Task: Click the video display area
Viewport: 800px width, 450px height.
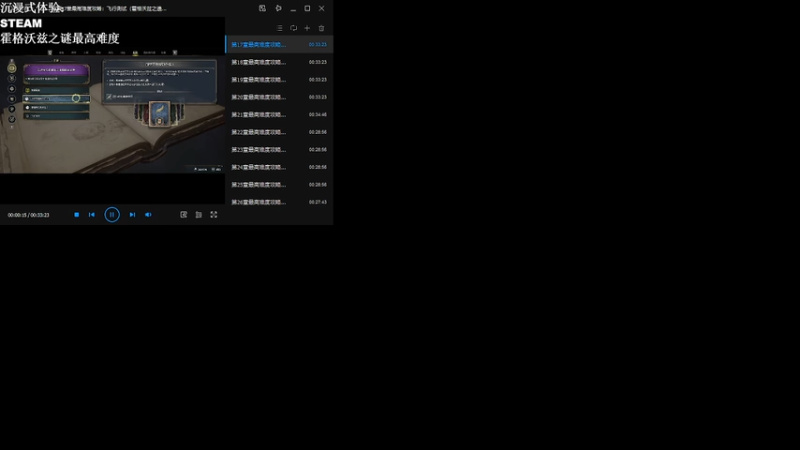Action: point(112,111)
